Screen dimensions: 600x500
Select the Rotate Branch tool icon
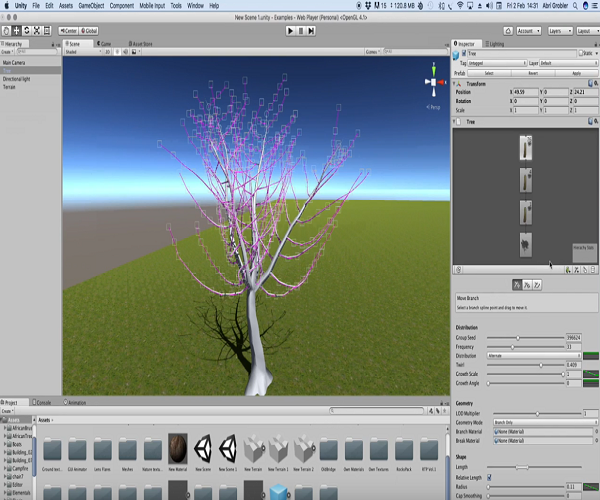(527, 285)
